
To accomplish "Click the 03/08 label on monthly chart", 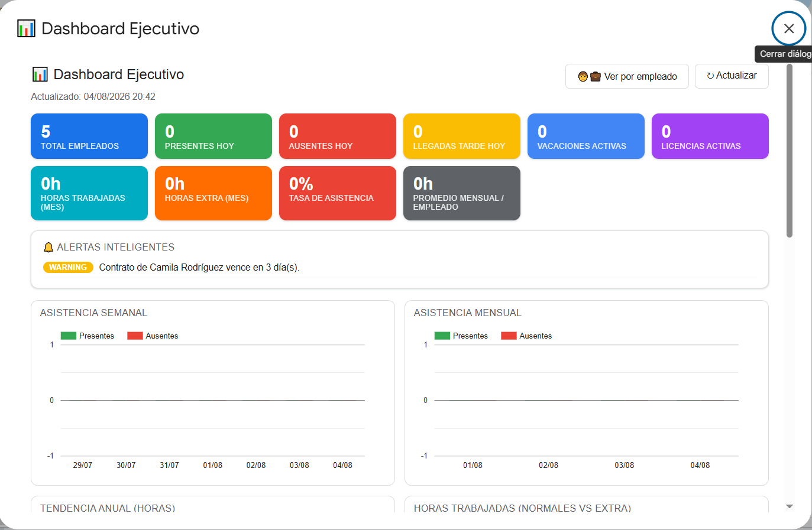I will (x=625, y=465).
